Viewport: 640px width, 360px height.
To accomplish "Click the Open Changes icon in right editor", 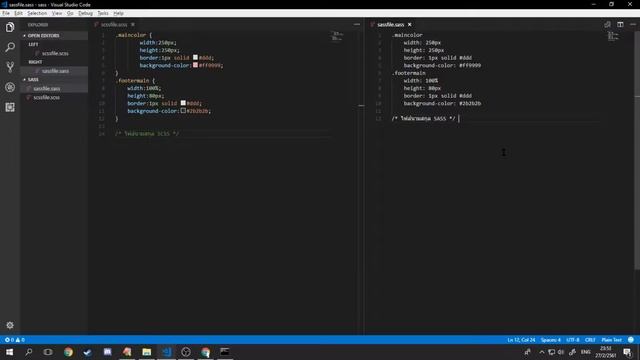I will click(x=607, y=24).
